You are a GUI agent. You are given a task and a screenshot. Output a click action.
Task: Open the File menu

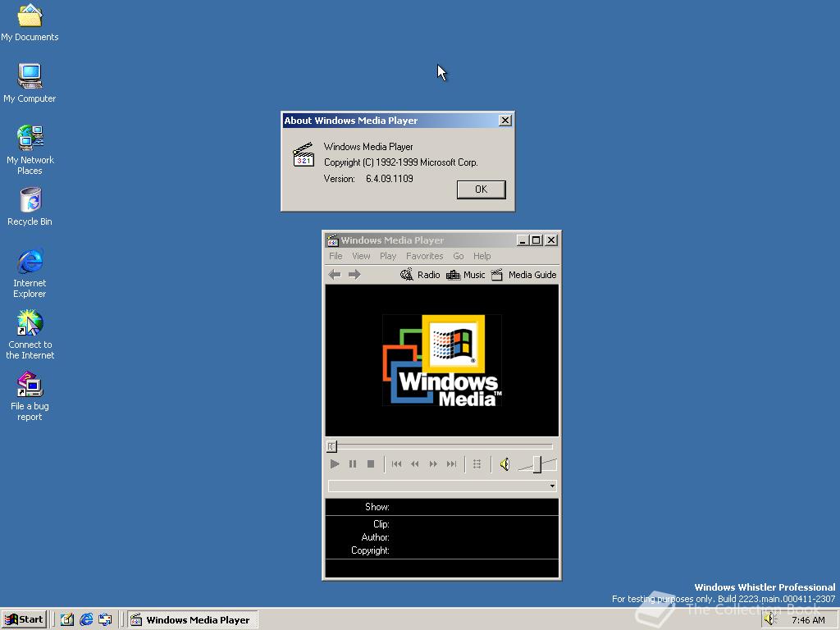click(x=336, y=256)
